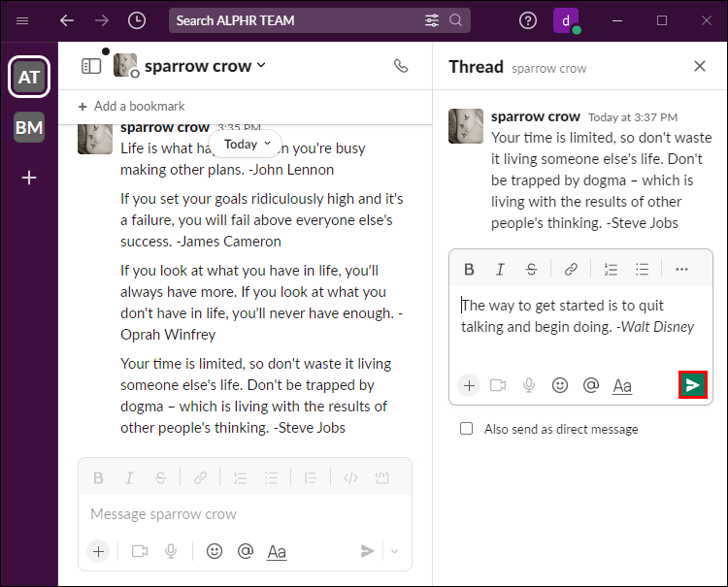
Task: Open the hamburger menu at top left
Action: point(22,21)
